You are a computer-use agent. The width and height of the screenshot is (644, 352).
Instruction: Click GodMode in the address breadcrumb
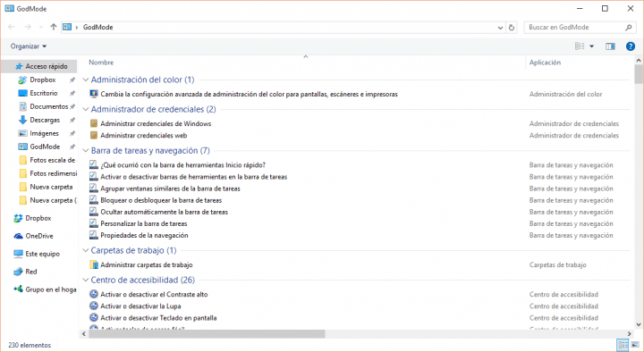97,27
